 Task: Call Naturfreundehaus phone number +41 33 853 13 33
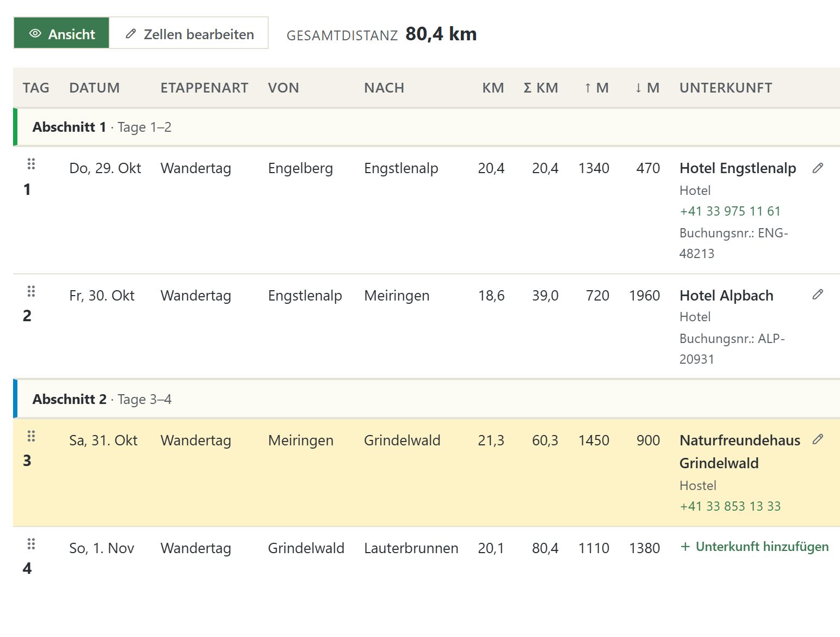tap(730, 506)
